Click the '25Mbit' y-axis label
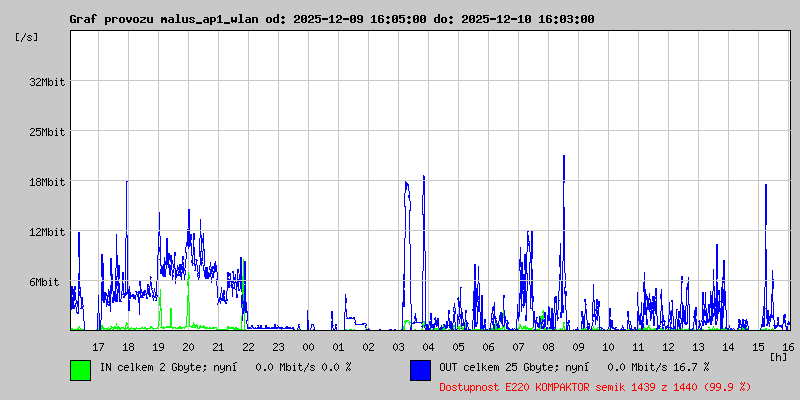 [47, 132]
